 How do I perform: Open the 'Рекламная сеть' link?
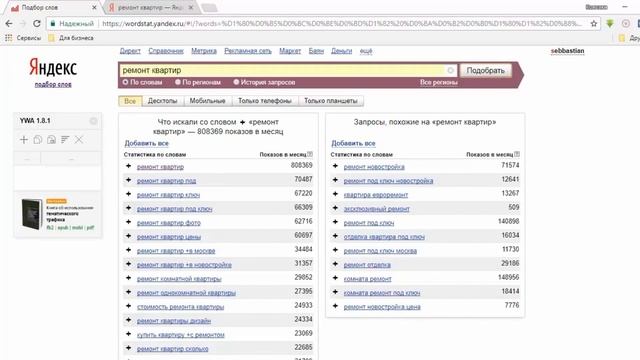pos(248,51)
